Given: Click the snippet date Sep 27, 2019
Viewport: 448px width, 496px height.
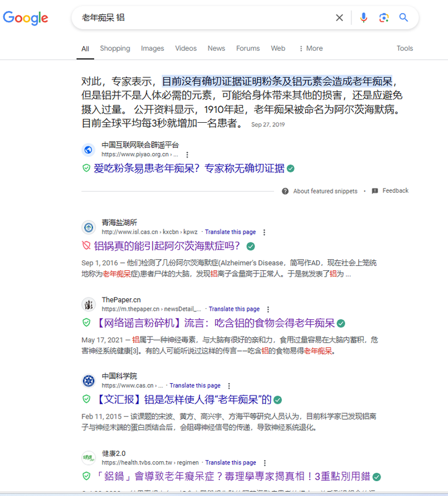Looking at the screenshot, I should click(x=268, y=125).
